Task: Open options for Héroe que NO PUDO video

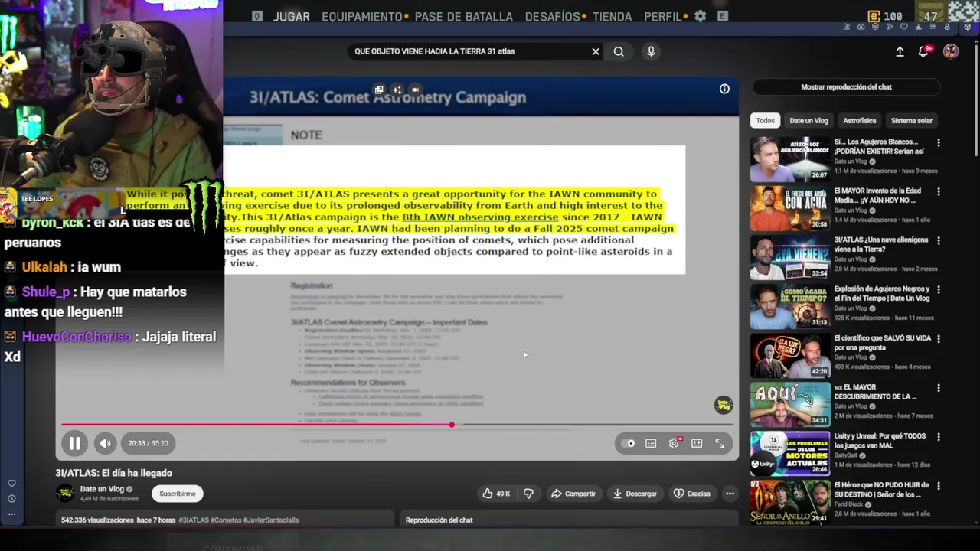Action: coord(939,486)
